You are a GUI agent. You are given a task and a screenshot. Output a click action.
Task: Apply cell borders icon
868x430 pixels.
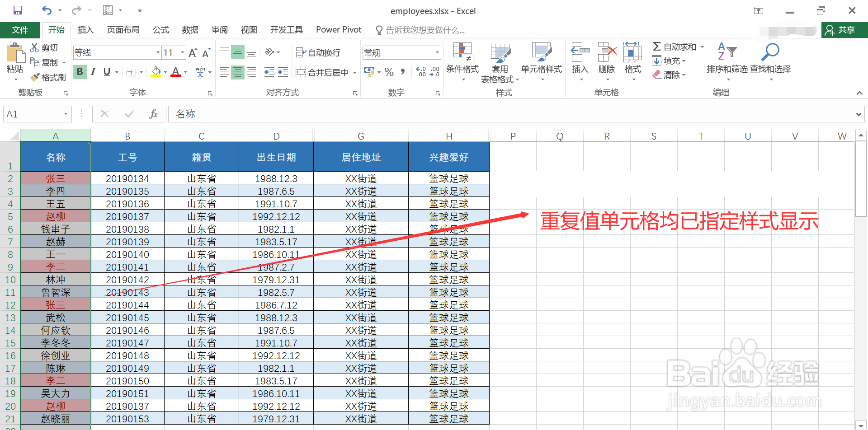tap(131, 72)
